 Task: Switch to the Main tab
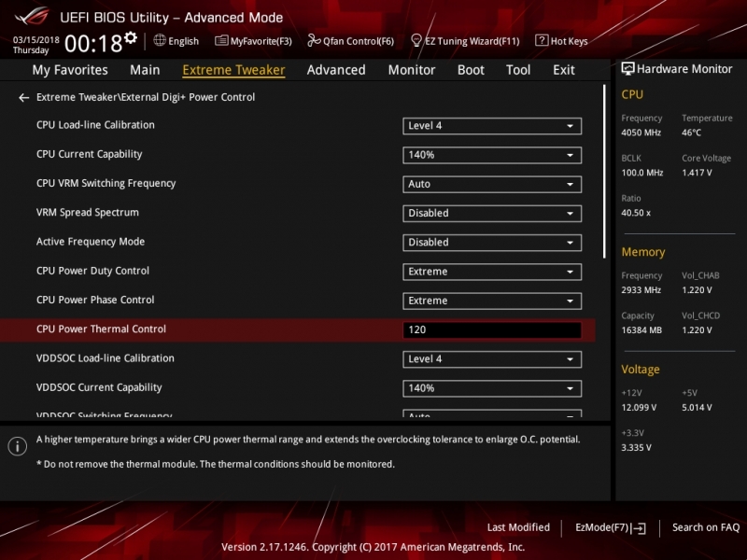point(145,70)
